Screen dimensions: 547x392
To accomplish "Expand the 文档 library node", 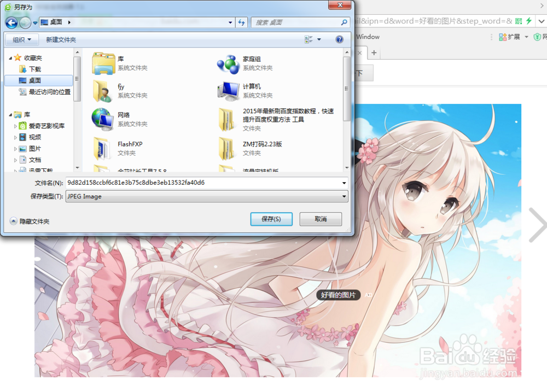I will point(15,160).
